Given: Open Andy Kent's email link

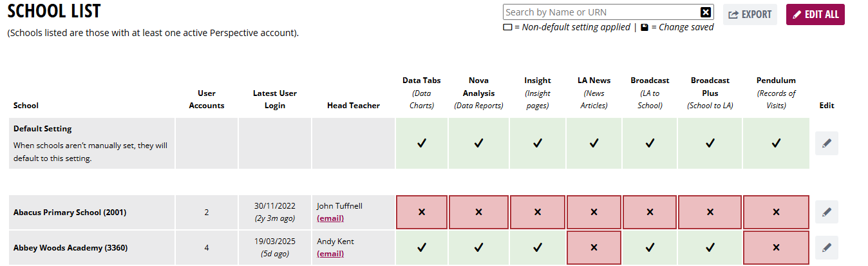Looking at the screenshot, I should [330, 254].
